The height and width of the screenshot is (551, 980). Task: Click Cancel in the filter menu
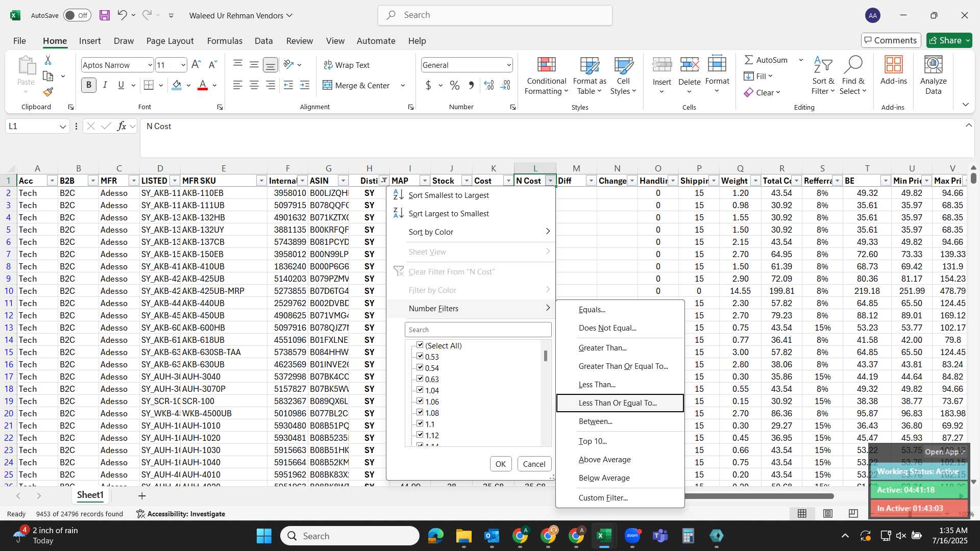[x=534, y=464]
